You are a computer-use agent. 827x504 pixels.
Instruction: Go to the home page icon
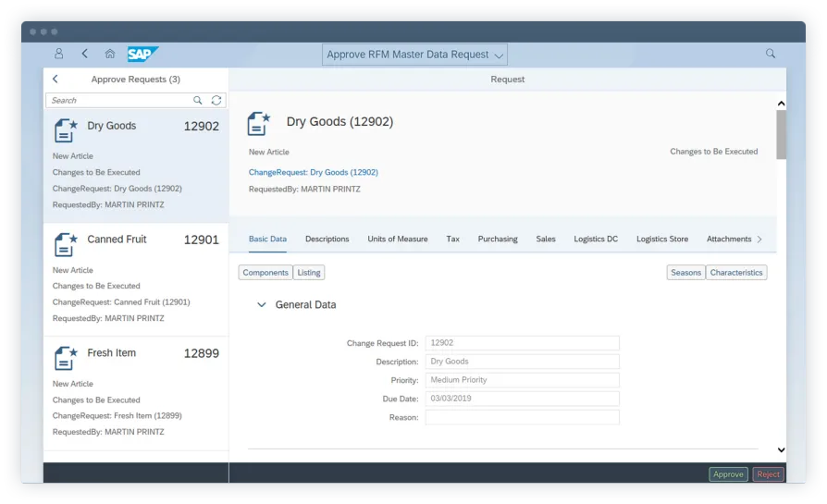pyautogui.click(x=110, y=55)
